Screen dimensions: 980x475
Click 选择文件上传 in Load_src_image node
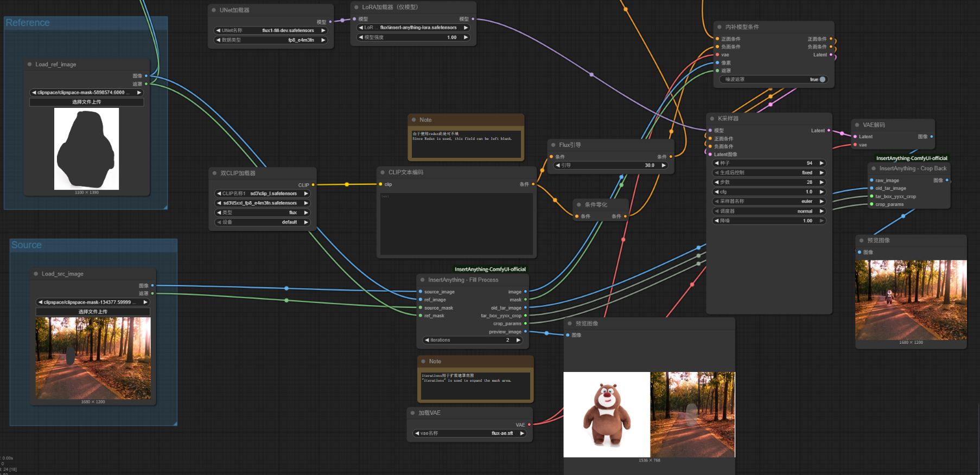(x=93, y=312)
